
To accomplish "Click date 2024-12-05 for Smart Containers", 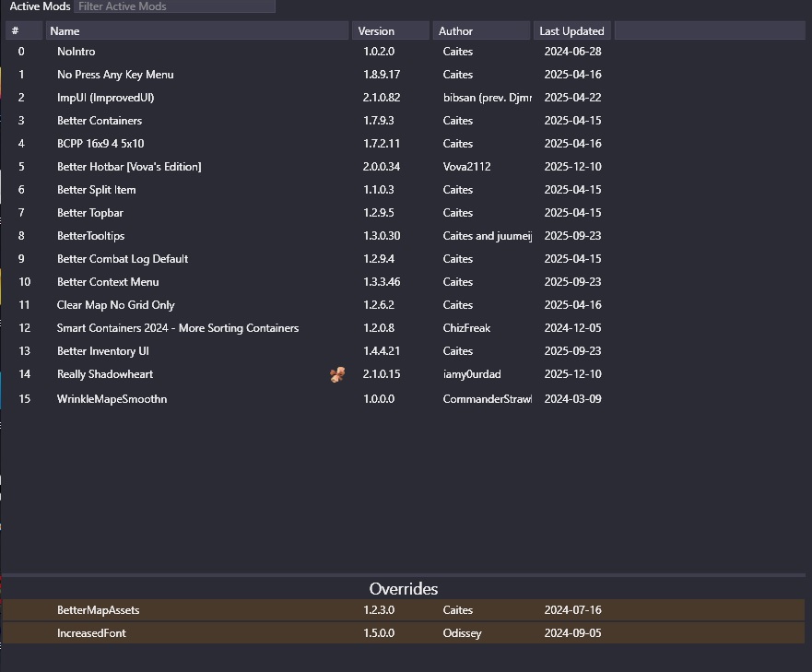I will pos(572,328).
